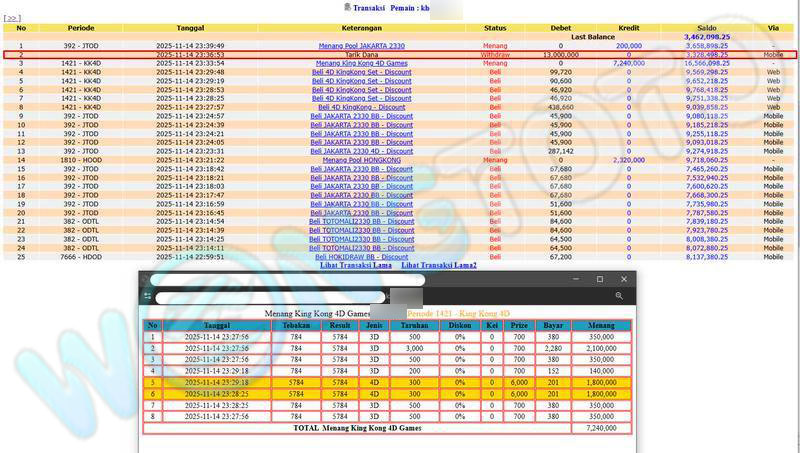Click Lihat Transaksi Lama2 link
Viewport: 800px width, 453px height.
pos(439,265)
